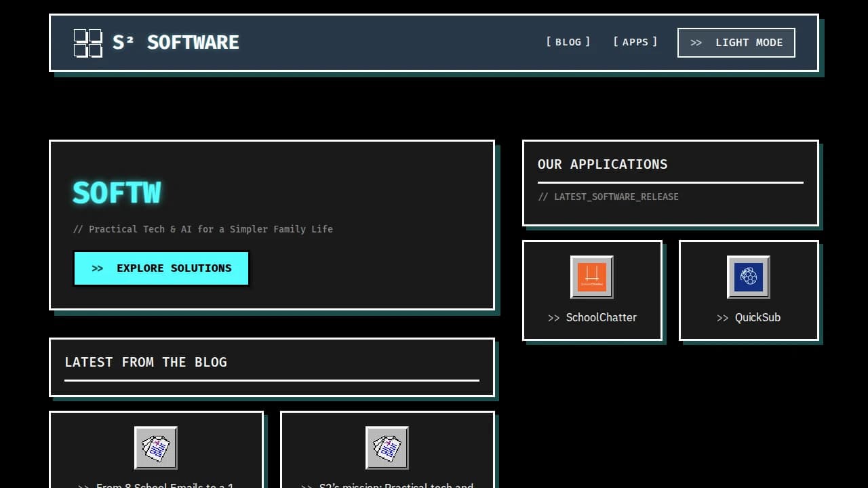Click the 'Practical Tech & AI' tagline

(x=202, y=229)
